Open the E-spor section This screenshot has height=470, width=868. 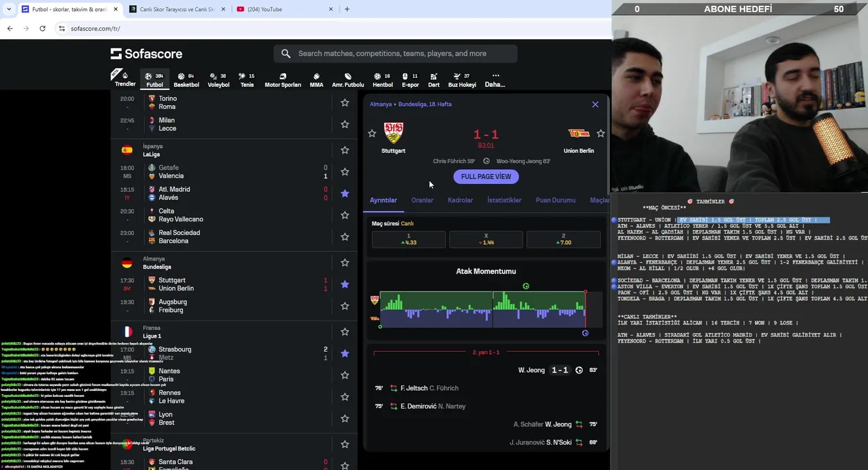[410, 80]
